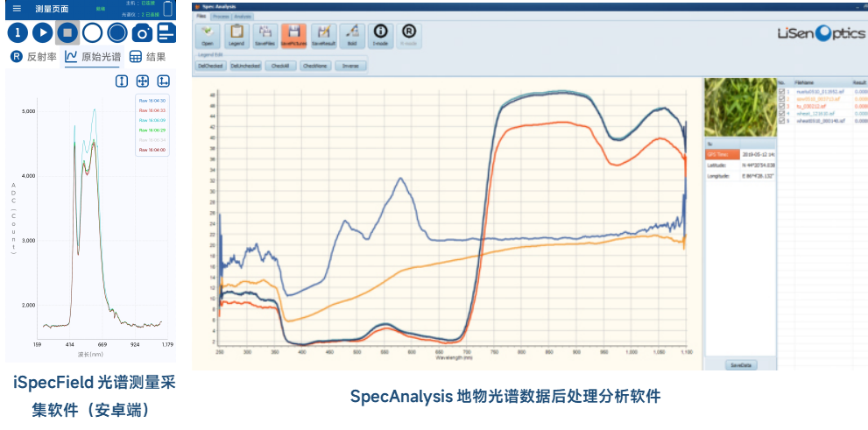The height and width of the screenshot is (430, 868).
Task: Click the disabled R-mode icon
Action: click(x=408, y=36)
